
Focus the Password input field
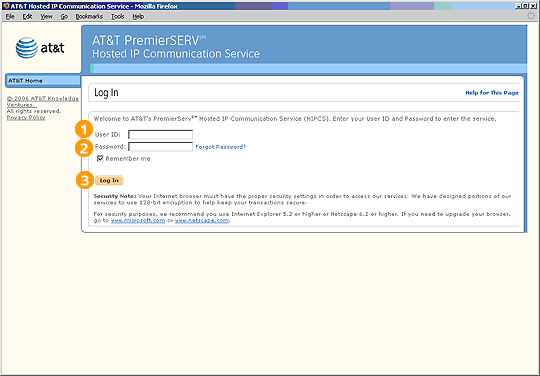tap(160, 147)
